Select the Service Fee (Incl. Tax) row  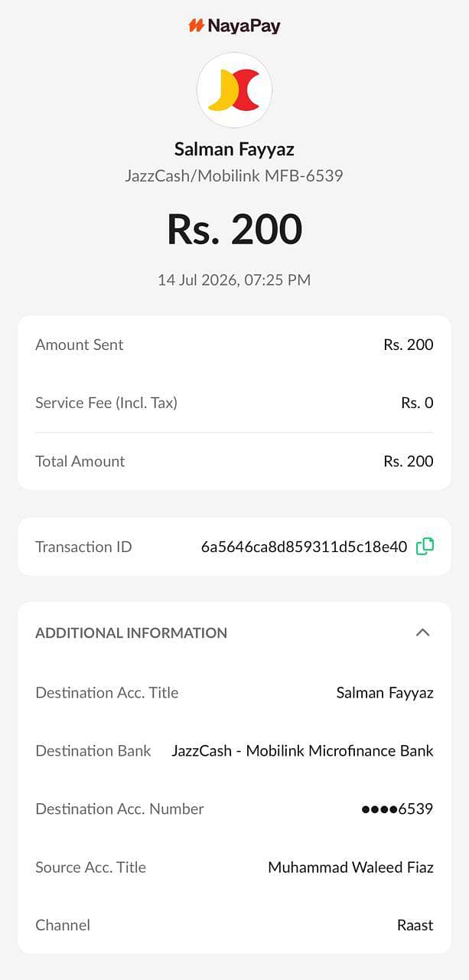tap(234, 403)
